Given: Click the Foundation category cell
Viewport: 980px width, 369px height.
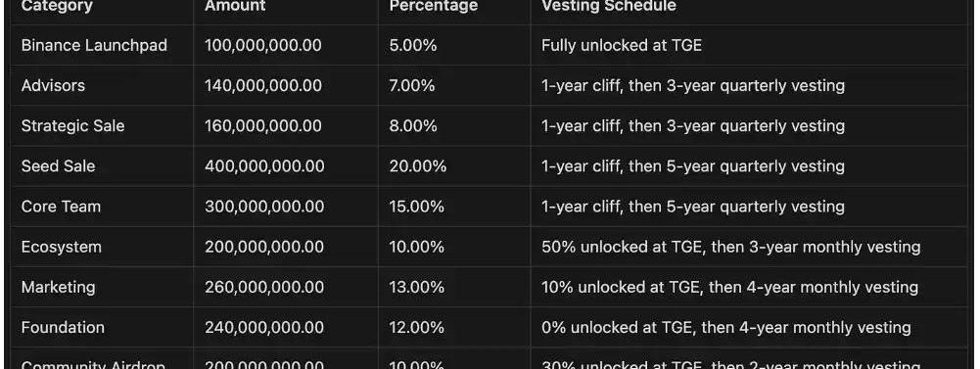Looking at the screenshot, I should point(63,327).
